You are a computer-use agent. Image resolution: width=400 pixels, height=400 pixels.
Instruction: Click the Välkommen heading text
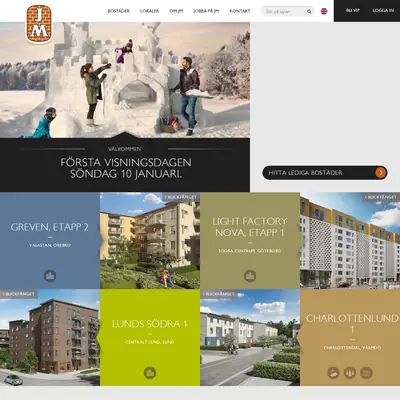(x=125, y=149)
